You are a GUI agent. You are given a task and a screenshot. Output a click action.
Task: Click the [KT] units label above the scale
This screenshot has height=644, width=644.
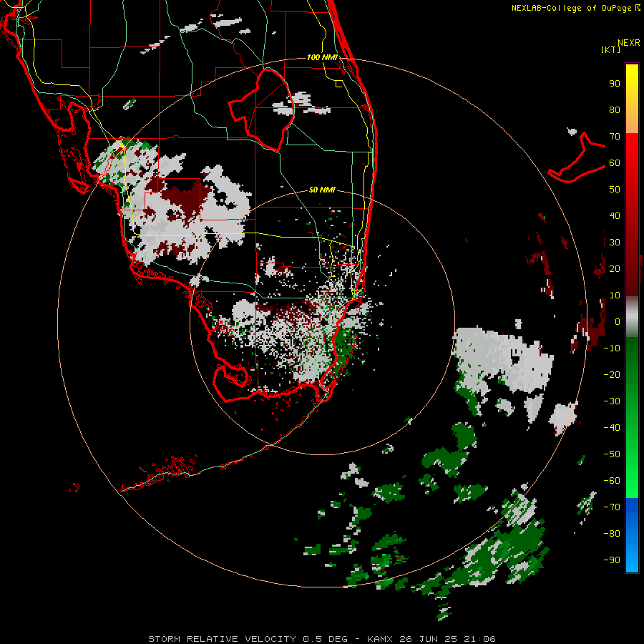tap(610, 49)
